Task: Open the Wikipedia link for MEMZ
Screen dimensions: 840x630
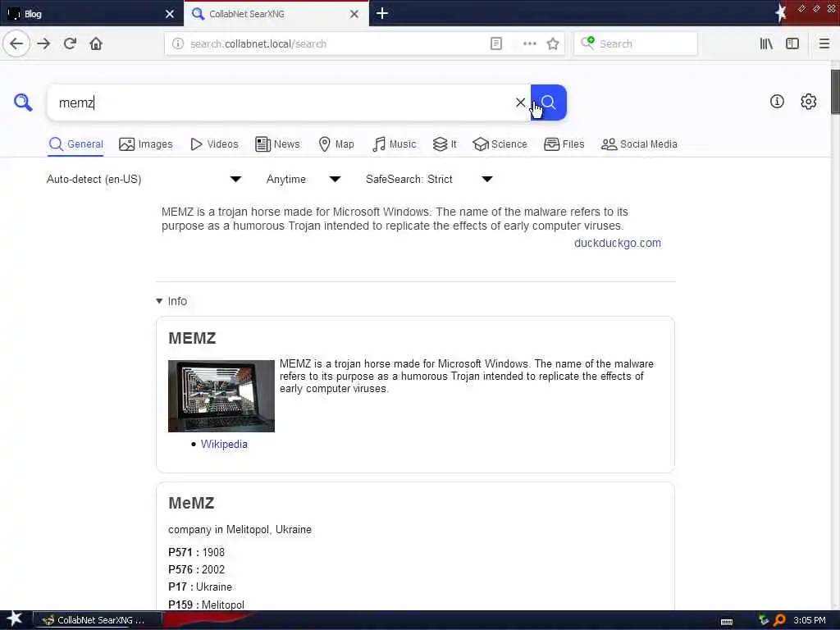Action: [x=224, y=444]
